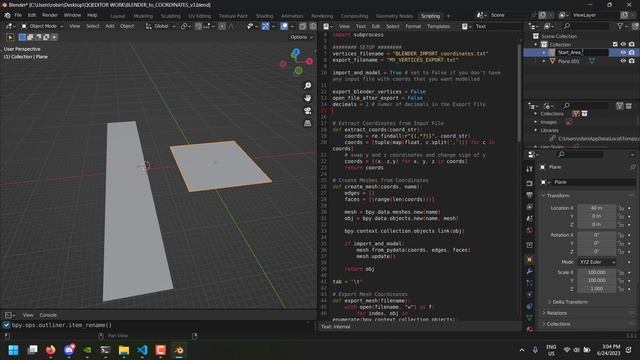Image resolution: width=640 pixels, height=360 pixels.
Task: Click the proportional editing icon in viewport header
Action: coord(222,26)
